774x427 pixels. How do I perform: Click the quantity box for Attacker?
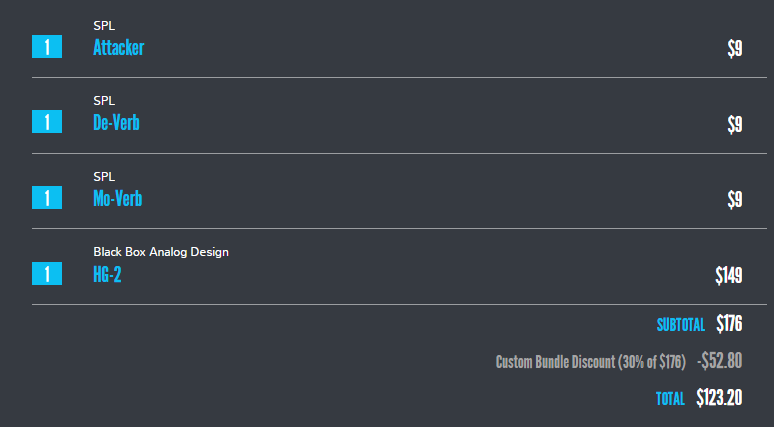47,46
